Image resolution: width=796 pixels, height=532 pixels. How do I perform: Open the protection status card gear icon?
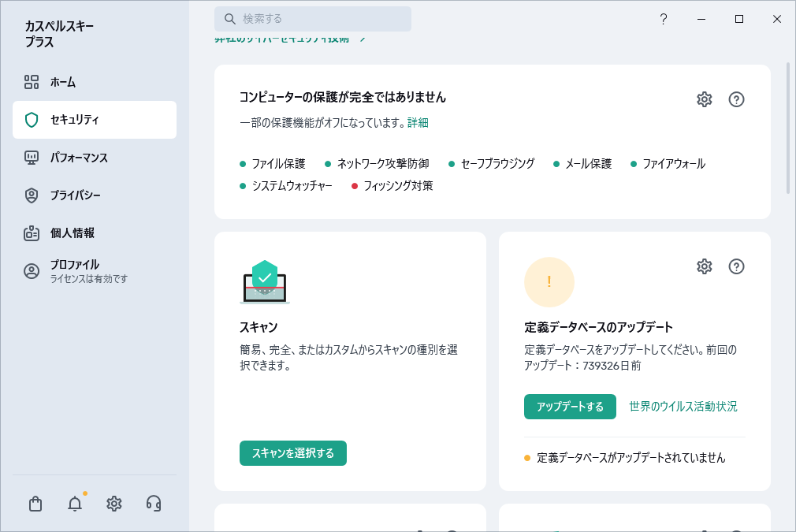coord(704,99)
